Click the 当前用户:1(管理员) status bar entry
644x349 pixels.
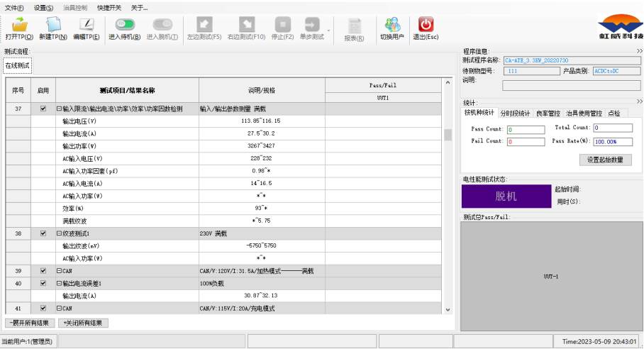[27, 341]
